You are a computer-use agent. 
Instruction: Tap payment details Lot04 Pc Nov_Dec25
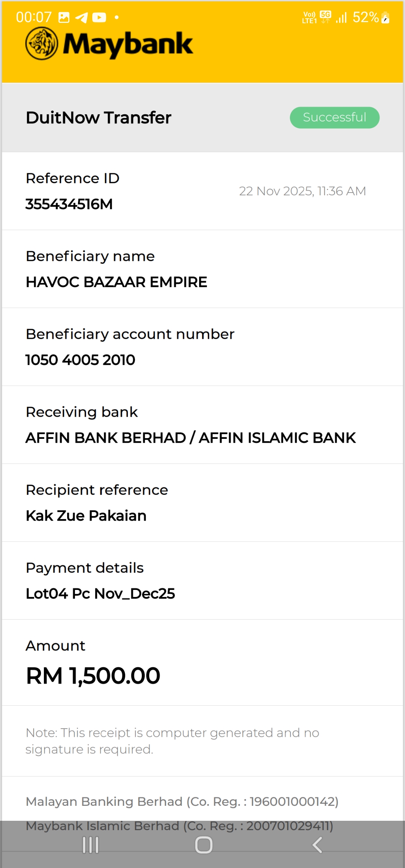click(x=100, y=594)
